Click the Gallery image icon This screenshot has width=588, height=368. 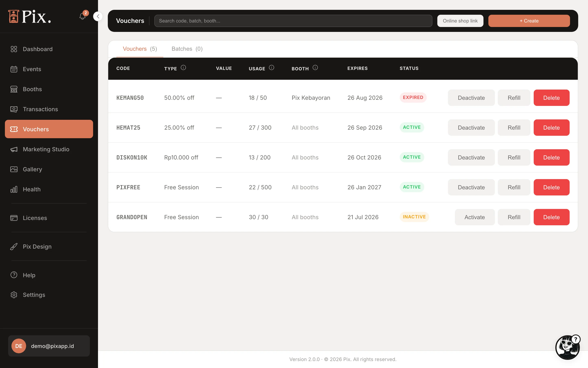click(14, 169)
